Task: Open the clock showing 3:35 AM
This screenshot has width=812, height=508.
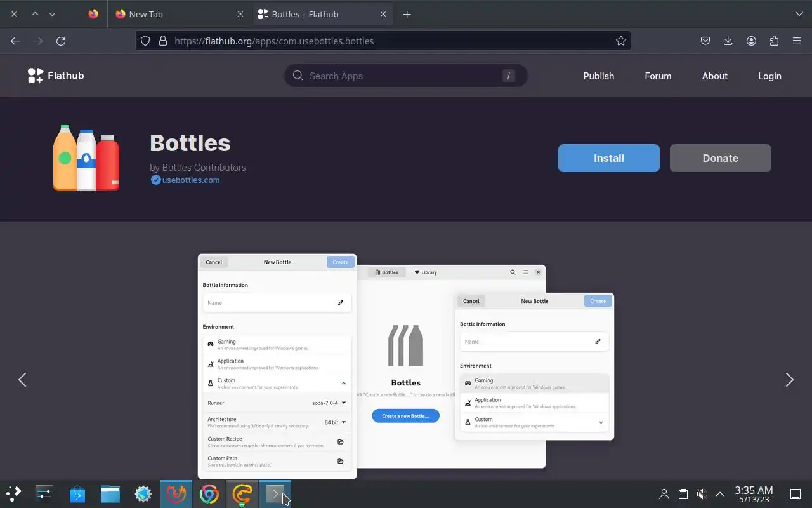Action: [x=754, y=494]
